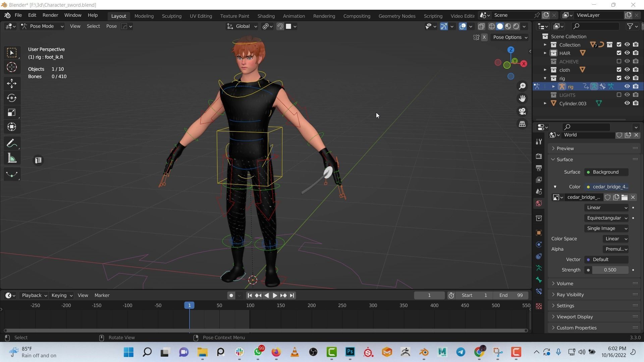Open Texture properties tab icon
This screenshot has width=644, height=362.
pyautogui.click(x=539, y=306)
